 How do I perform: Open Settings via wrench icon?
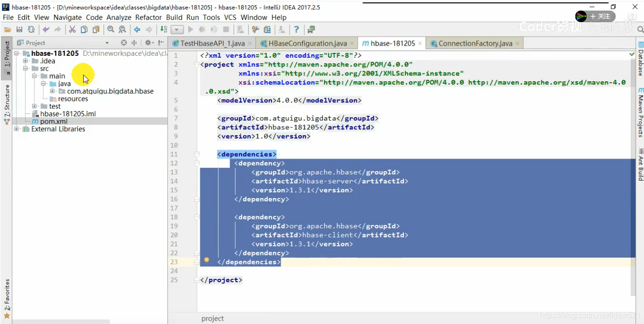coord(256,30)
